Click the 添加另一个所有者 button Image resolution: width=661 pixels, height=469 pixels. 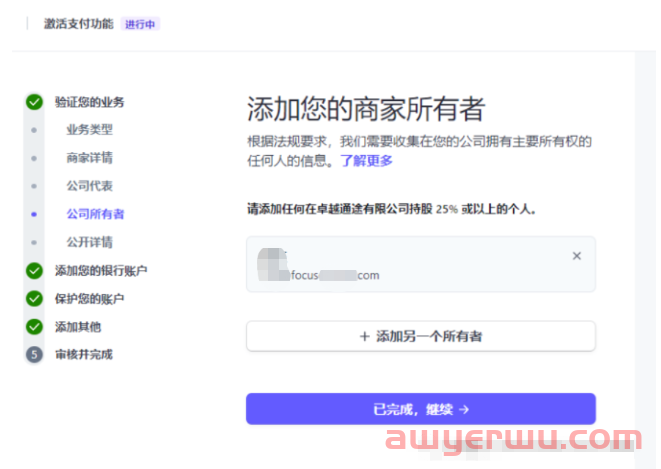click(x=421, y=336)
